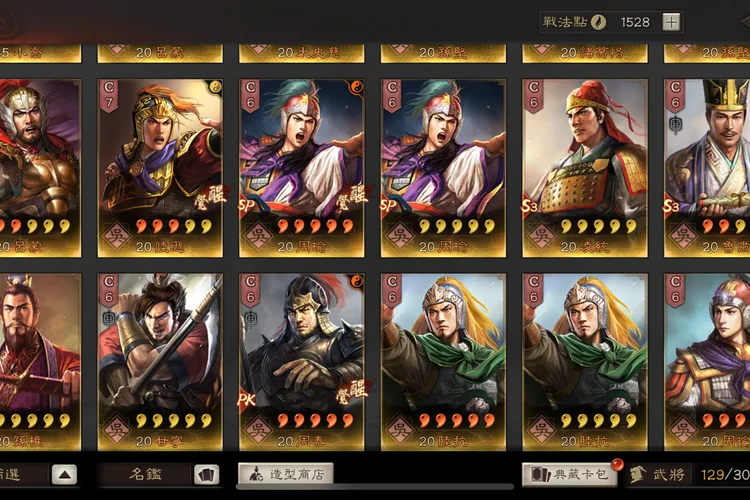Viewport: 750px width, 500px height.
Task: Click the yin-yang icon on 周泰's card
Action: tap(356, 281)
